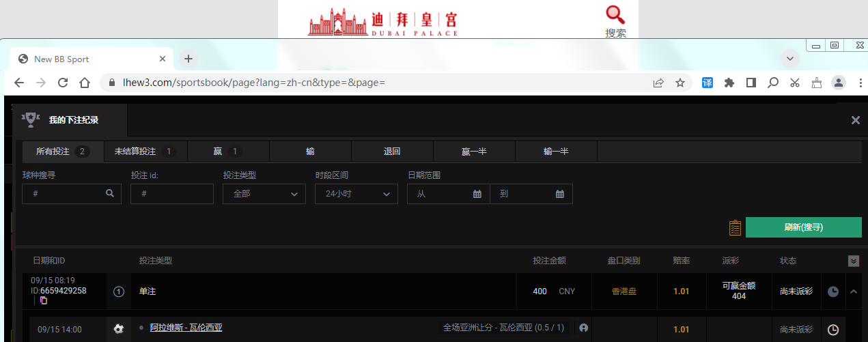Click the 球种搜寻 search input field

tap(72, 194)
